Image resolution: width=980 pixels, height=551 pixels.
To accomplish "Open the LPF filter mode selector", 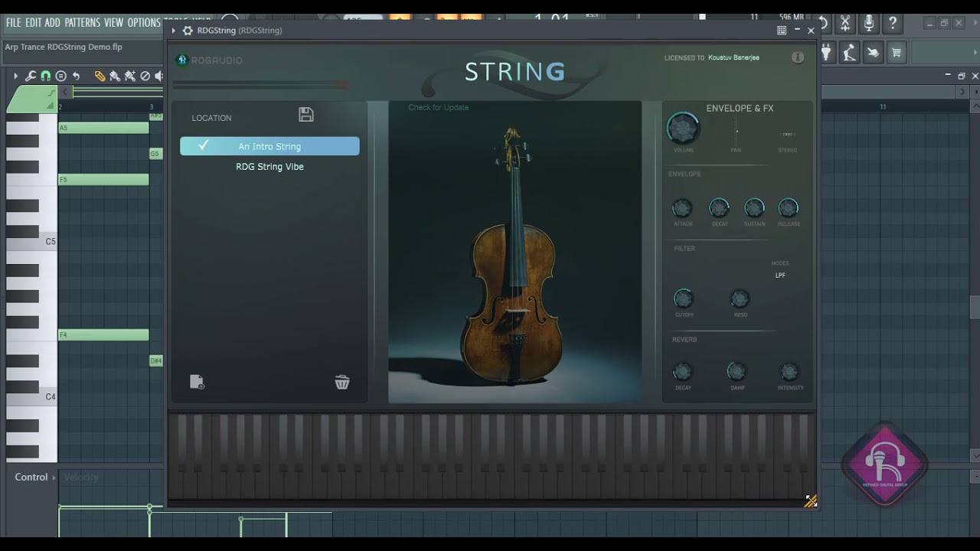I will tap(780, 275).
